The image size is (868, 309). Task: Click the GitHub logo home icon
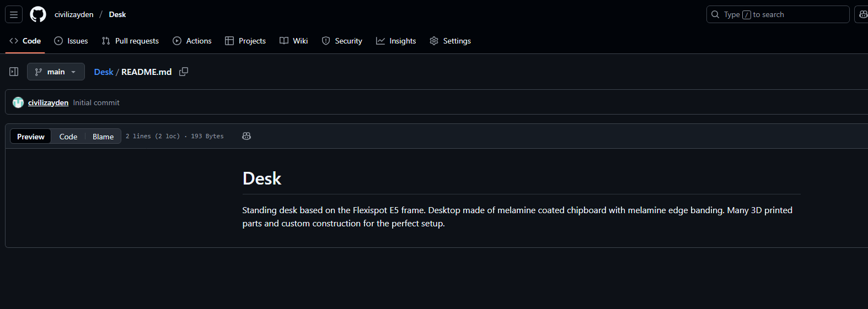(x=38, y=14)
